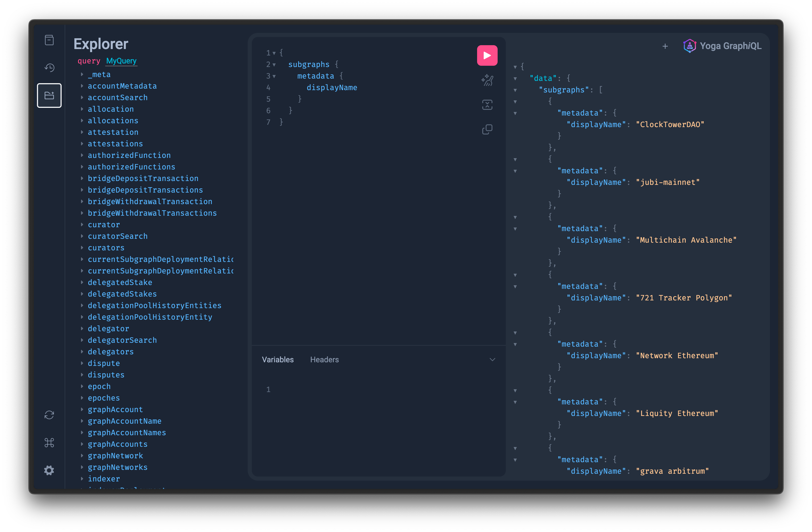Add a new tab with the plus icon

(x=665, y=46)
